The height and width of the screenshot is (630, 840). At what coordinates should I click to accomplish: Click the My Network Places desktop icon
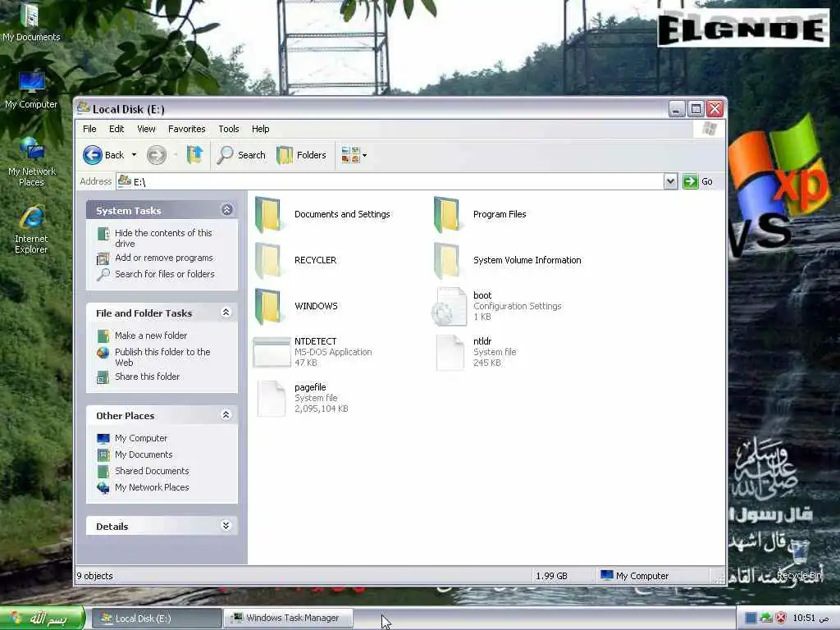click(32, 162)
